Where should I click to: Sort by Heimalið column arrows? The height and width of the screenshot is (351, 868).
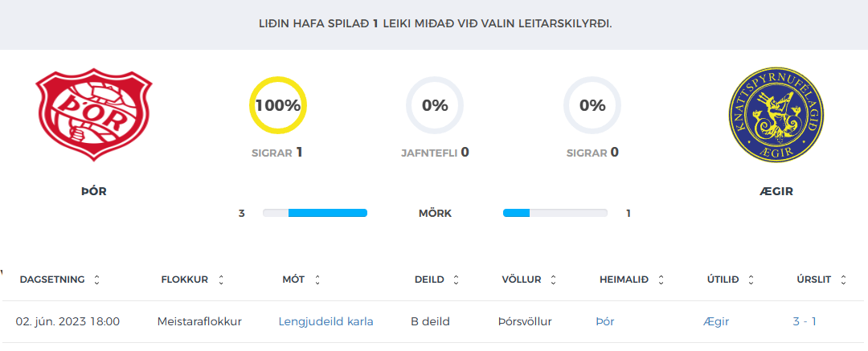coord(661,280)
